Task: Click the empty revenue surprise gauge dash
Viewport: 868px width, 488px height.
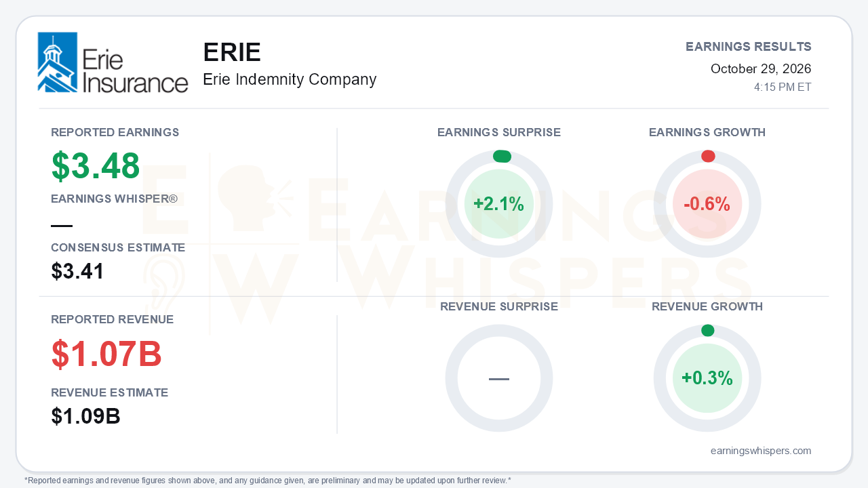Action: pyautogui.click(x=499, y=378)
